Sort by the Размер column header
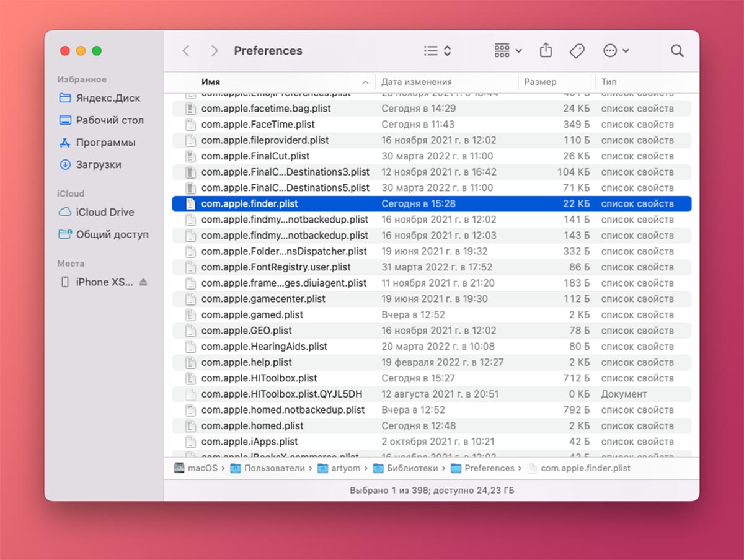The image size is (744, 560). [540, 82]
